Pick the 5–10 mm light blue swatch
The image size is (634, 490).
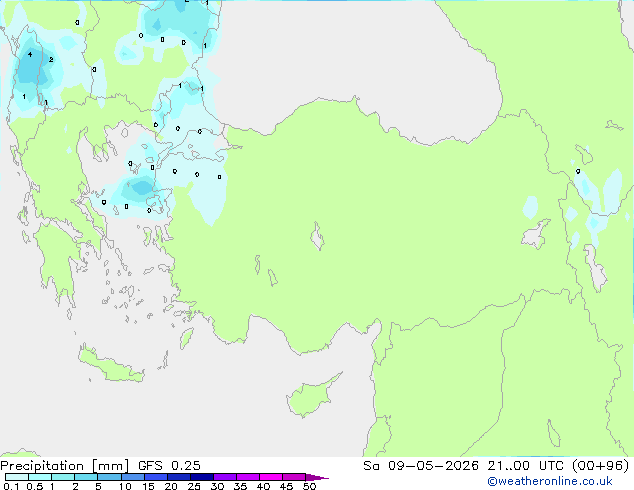(x=110, y=477)
